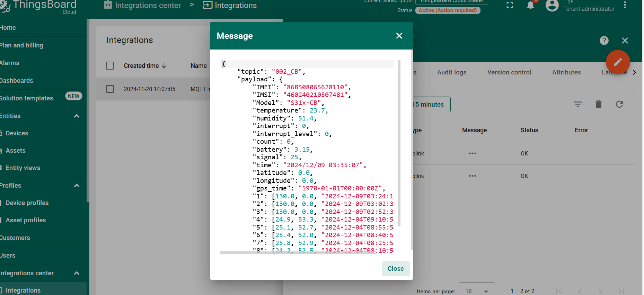Image resolution: width=644 pixels, height=295 pixels.
Task: Click Name column header in Integrations table
Action: [199, 66]
